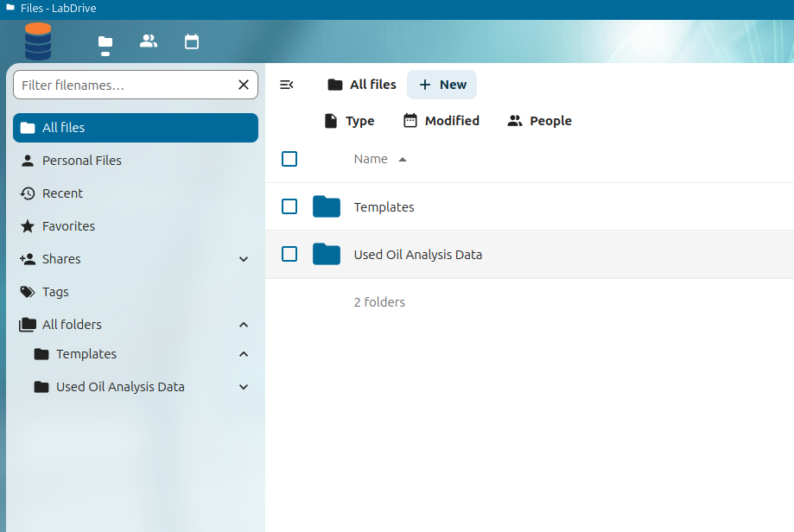794x532 pixels.
Task: Open Shares in the sidebar
Action: [x=136, y=259]
